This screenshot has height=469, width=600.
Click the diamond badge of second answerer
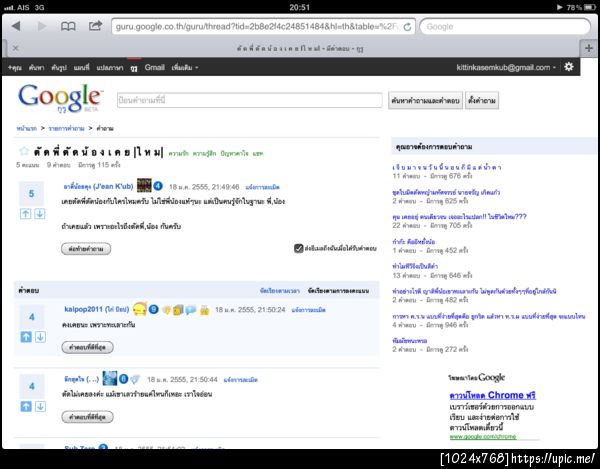click(x=135, y=379)
